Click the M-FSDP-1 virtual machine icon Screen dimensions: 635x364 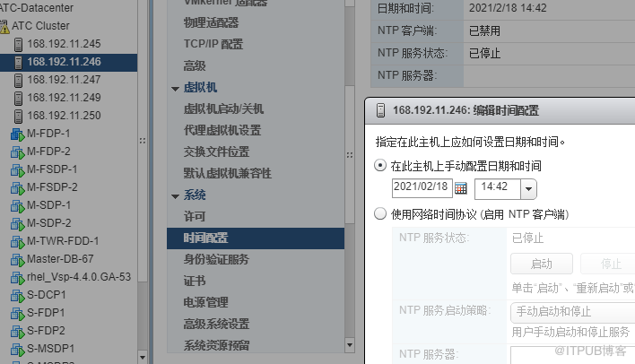point(17,170)
